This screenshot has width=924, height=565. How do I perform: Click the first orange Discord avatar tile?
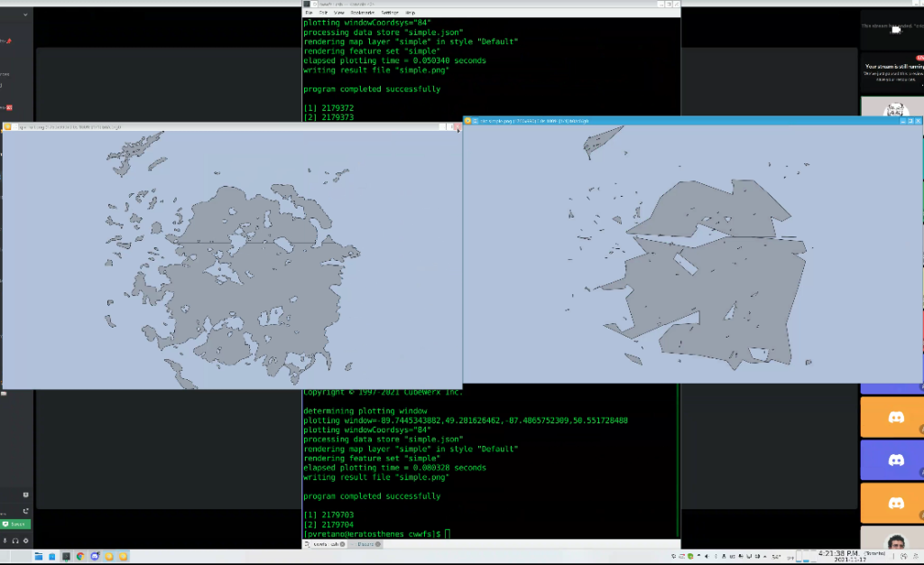point(895,417)
